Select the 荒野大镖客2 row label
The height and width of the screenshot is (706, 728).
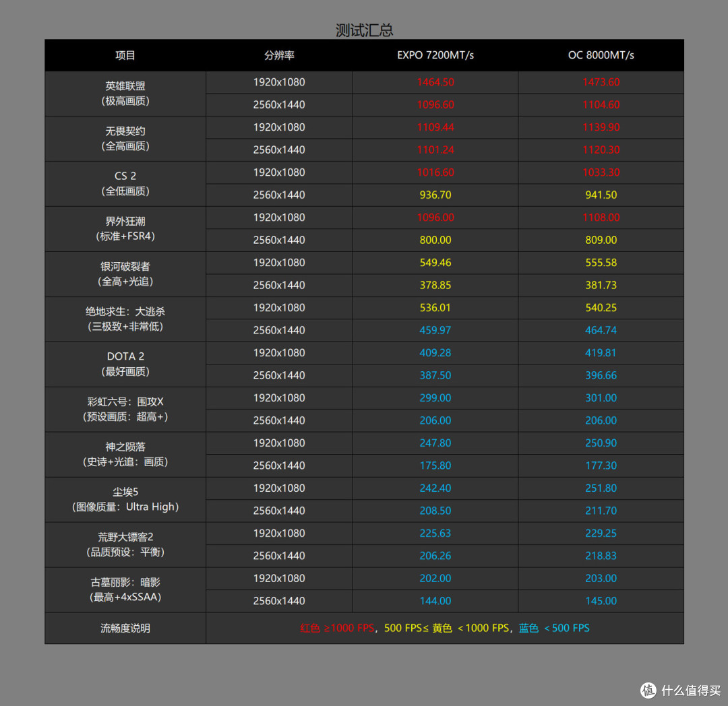click(125, 544)
